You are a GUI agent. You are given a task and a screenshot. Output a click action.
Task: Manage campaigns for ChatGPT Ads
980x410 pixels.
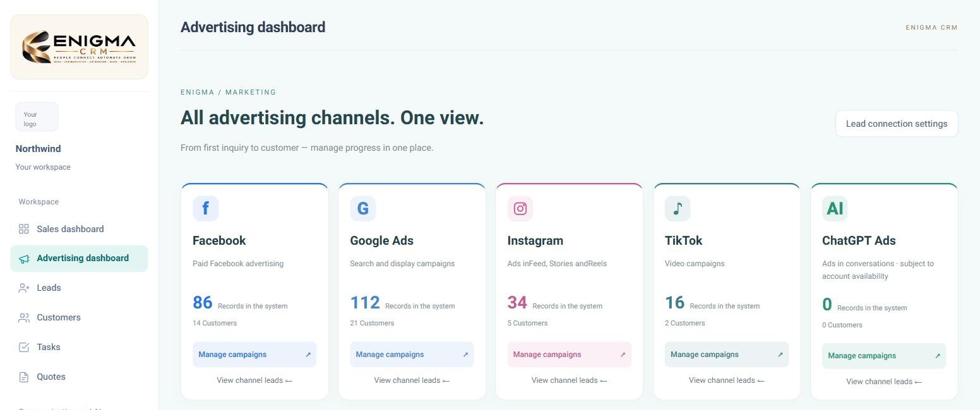[884, 356]
